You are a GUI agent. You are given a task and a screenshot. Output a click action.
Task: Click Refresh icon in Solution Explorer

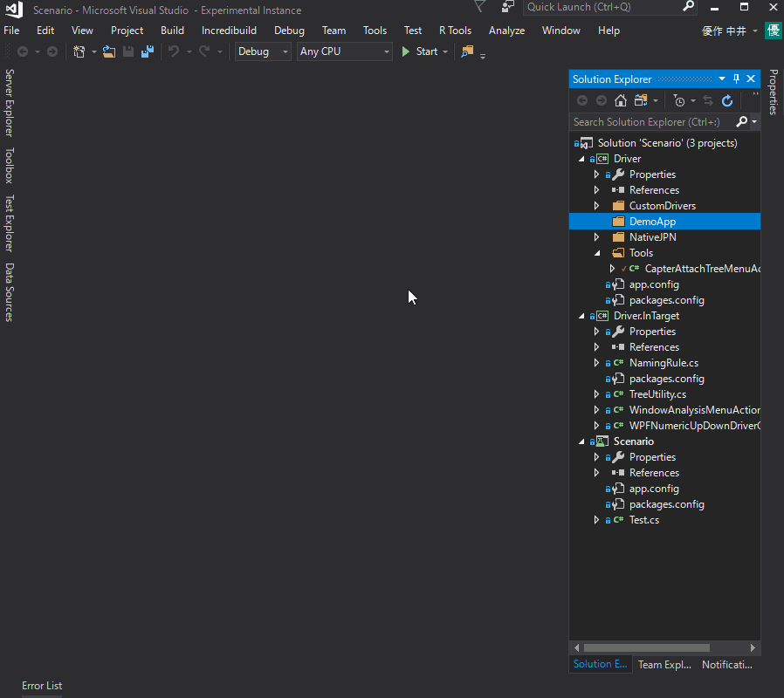[x=727, y=100]
